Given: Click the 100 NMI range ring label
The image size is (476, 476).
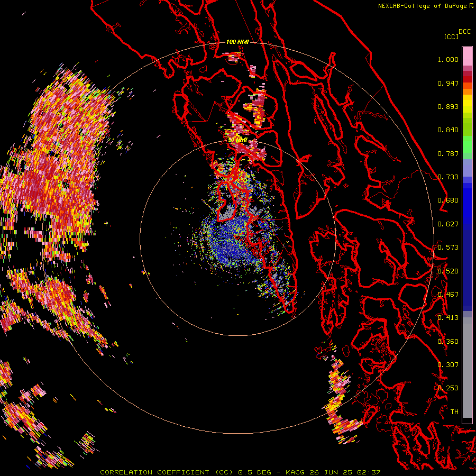Looking at the screenshot, I should [x=237, y=42].
